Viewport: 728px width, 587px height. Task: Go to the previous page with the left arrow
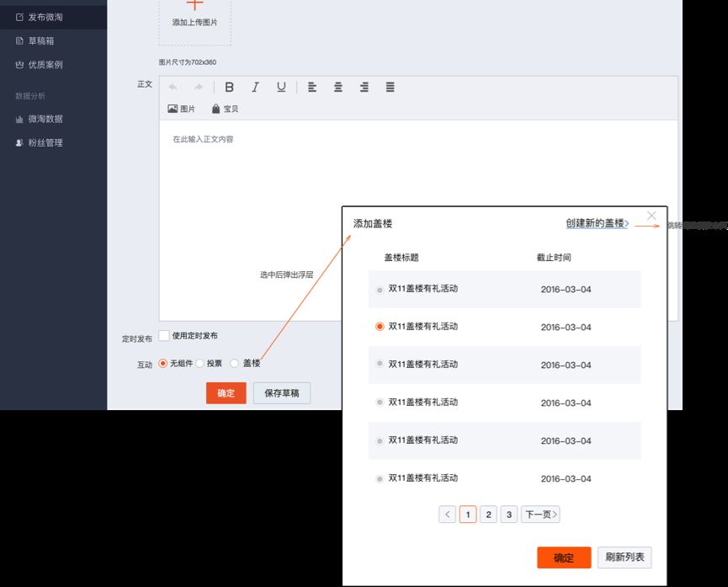(x=447, y=515)
